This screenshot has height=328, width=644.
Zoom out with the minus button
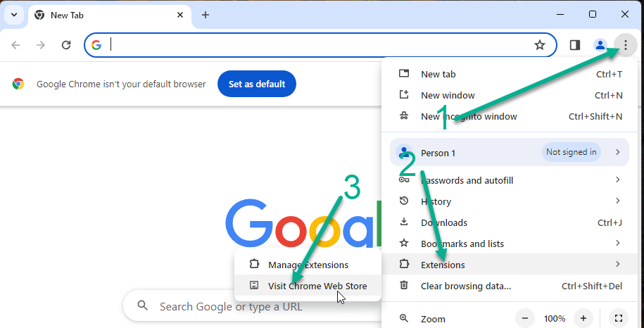point(526,318)
